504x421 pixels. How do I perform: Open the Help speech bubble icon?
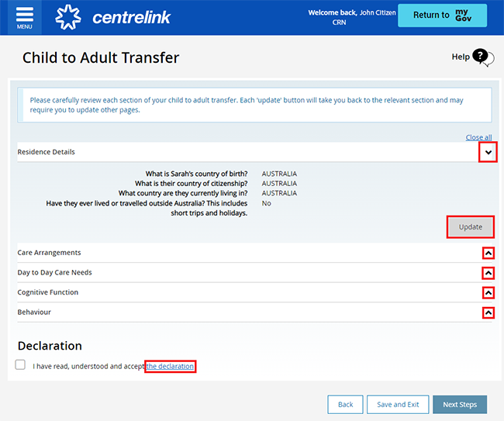click(x=483, y=57)
